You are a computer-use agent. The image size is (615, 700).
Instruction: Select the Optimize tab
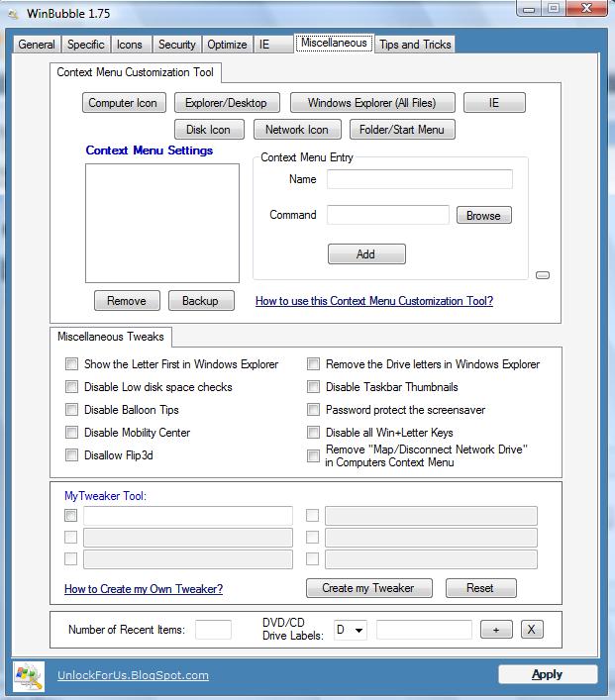(227, 45)
